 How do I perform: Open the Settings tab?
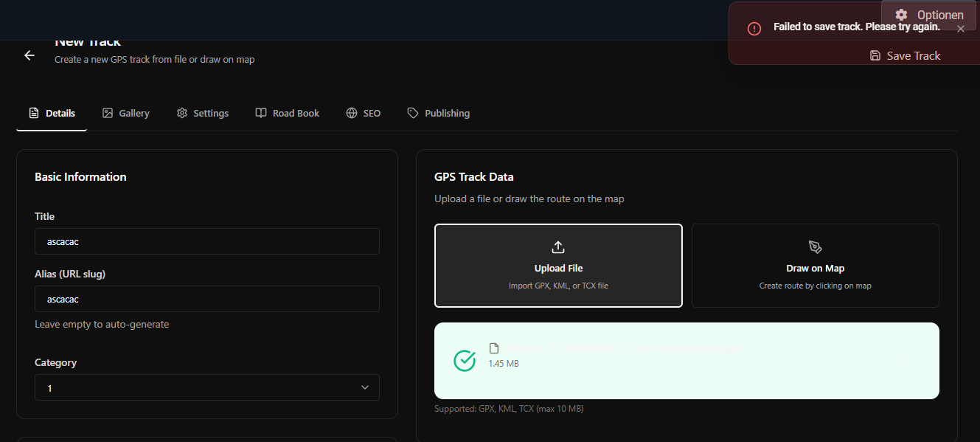[203, 113]
